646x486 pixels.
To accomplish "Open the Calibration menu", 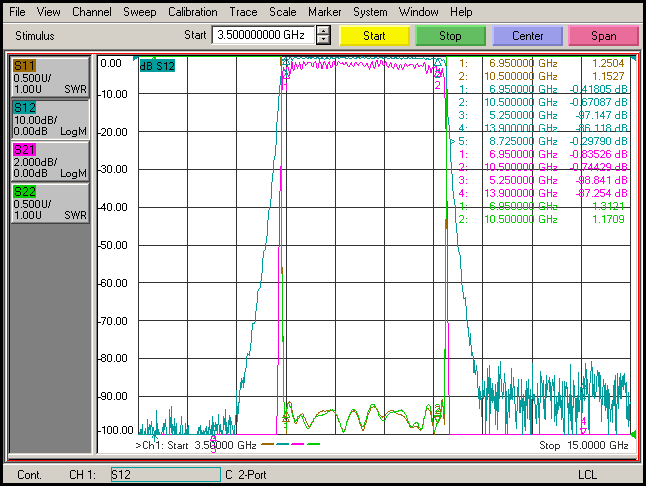I will [x=192, y=12].
